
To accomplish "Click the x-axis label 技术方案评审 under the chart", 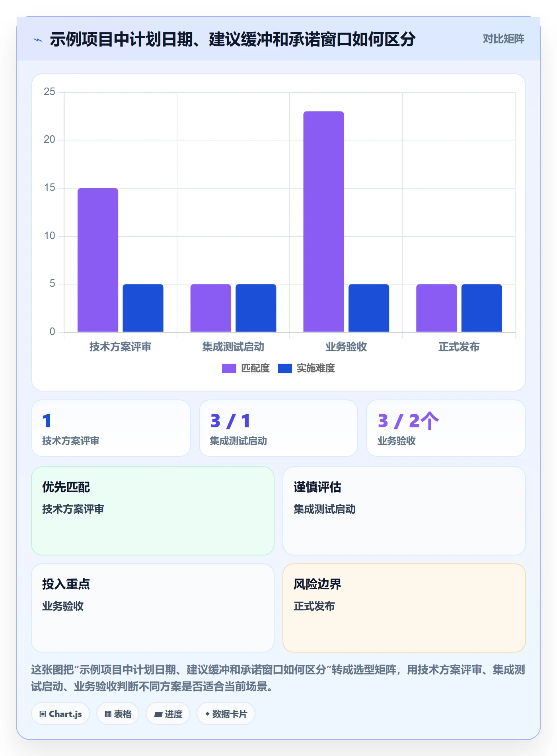I will [120, 347].
